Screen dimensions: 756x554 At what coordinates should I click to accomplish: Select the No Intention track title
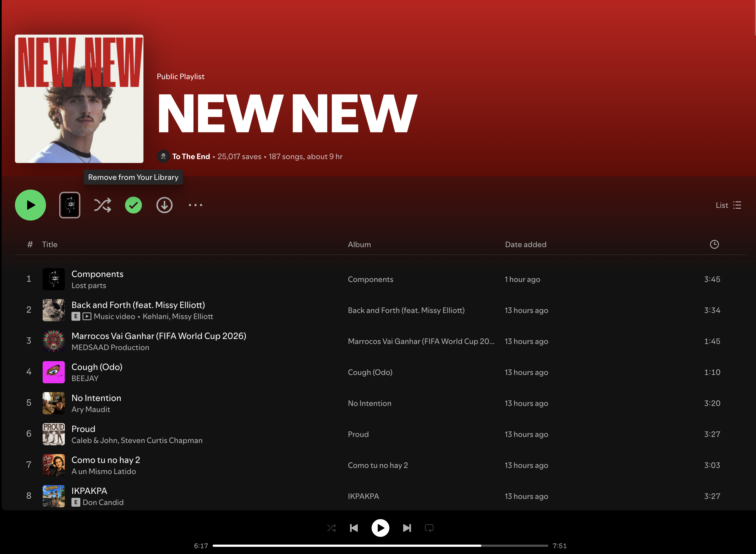click(x=96, y=398)
